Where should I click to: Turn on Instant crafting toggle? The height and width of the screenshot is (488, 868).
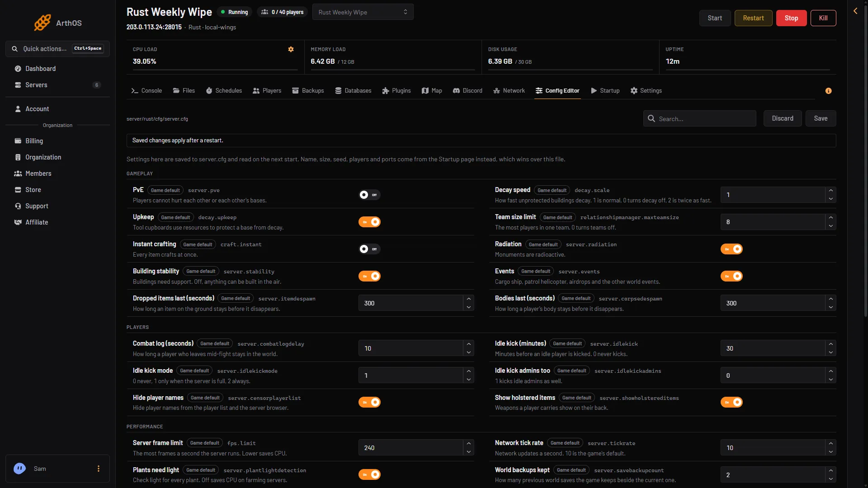[369, 249]
